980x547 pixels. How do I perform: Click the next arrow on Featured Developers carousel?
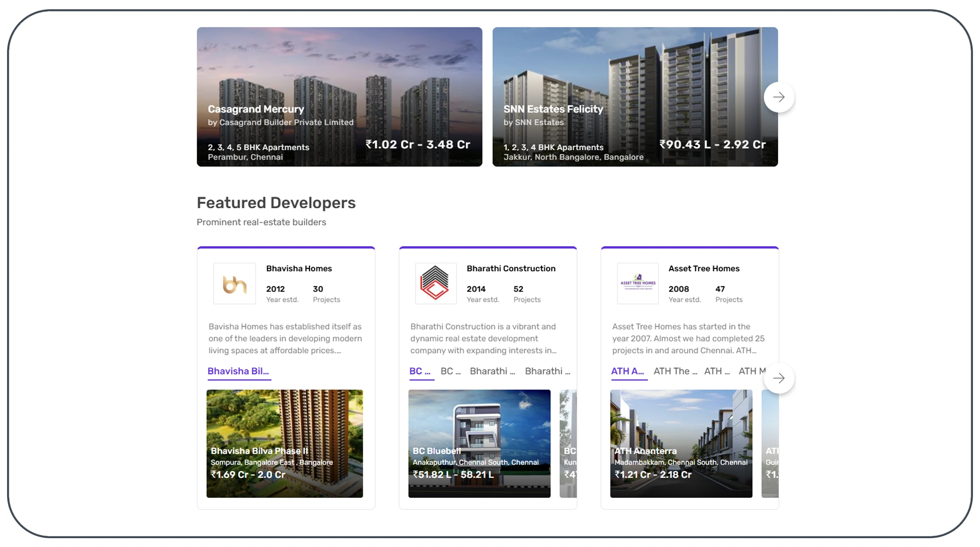tap(779, 378)
